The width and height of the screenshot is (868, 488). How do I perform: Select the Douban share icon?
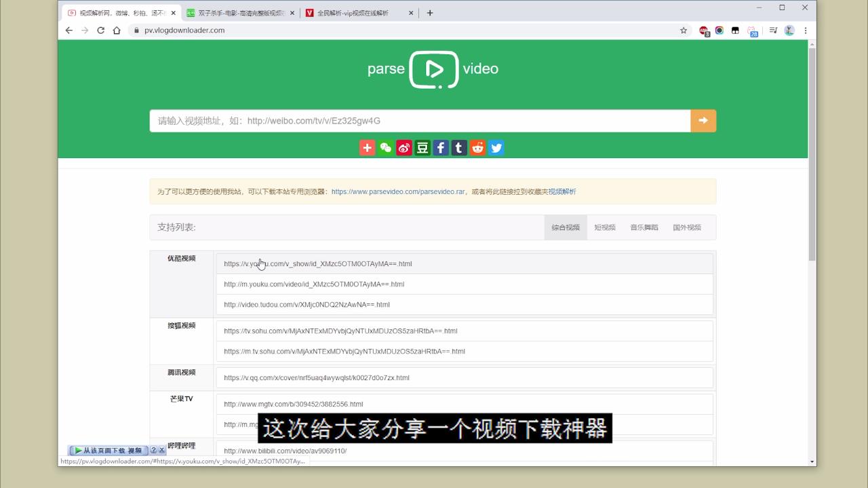[x=422, y=147]
